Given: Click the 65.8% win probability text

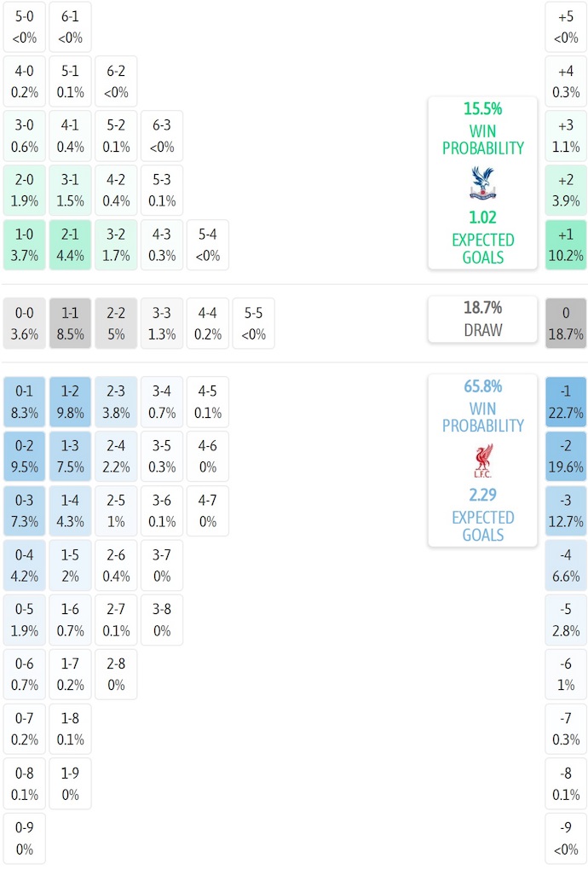Looking at the screenshot, I should pos(482,386).
